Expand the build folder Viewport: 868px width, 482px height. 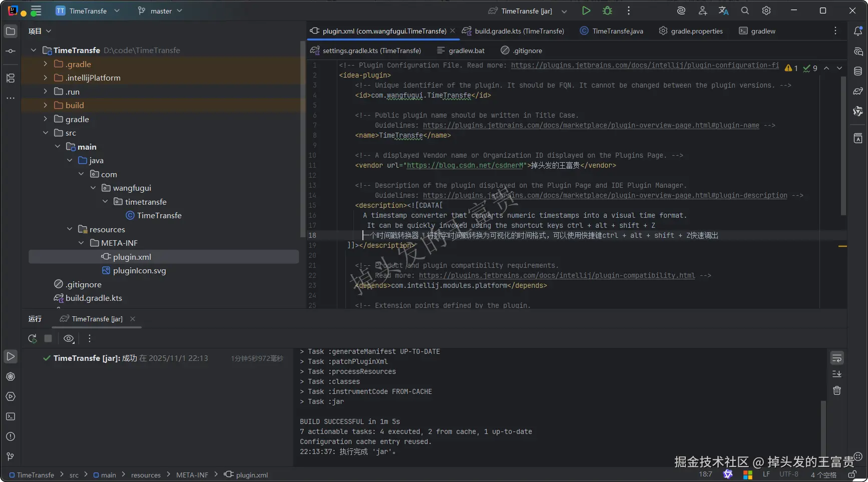[46, 105]
